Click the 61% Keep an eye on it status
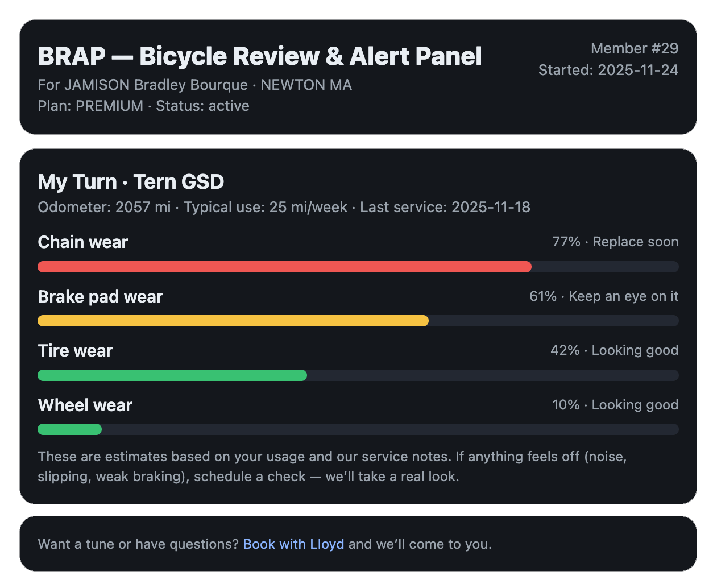This screenshot has width=713, height=588. [604, 296]
